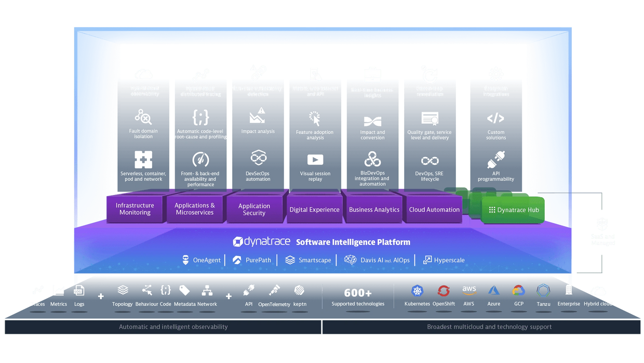The height and width of the screenshot is (363, 644).
Task: Open the Dynatrace Hub button
Action: (513, 209)
